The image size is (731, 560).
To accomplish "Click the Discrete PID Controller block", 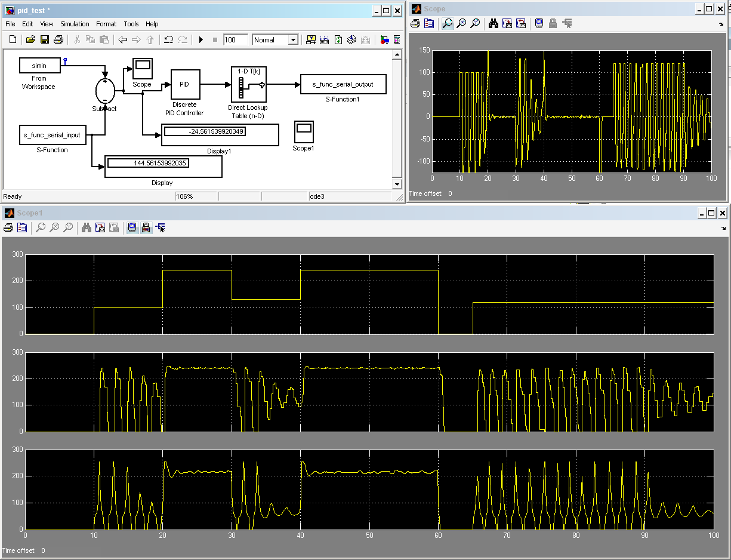I will [185, 84].
